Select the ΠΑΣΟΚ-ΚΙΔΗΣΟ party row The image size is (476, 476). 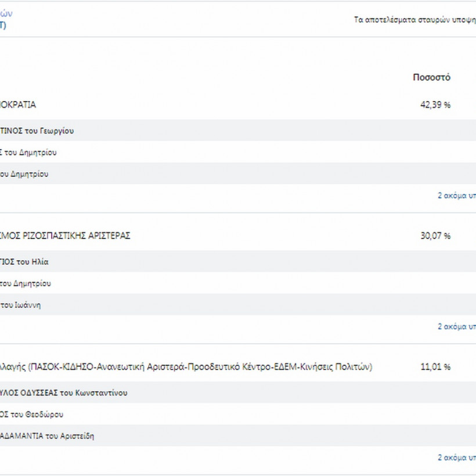pos(186,367)
